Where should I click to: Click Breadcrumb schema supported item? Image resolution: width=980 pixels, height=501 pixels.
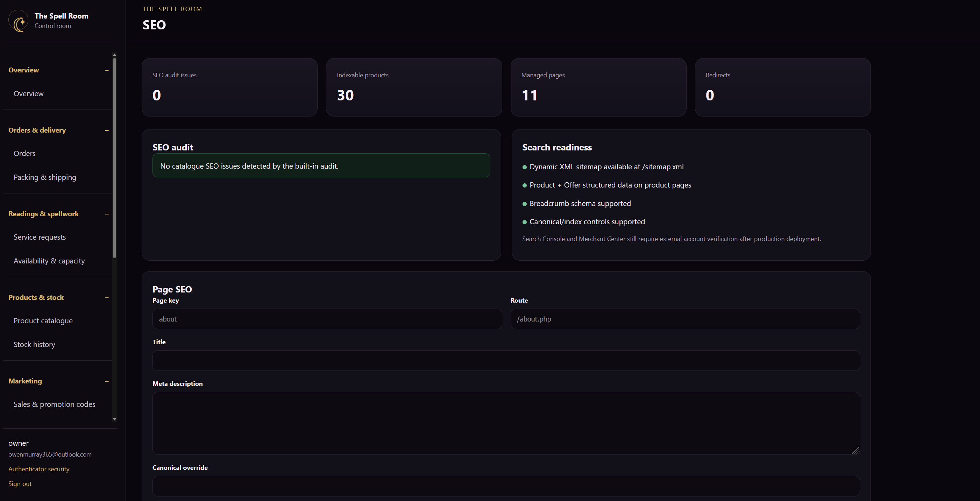click(576, 204)
